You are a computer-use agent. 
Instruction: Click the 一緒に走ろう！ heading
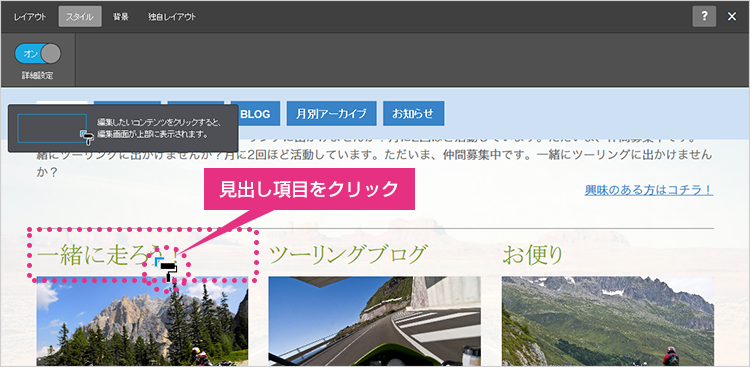[109, 255]
